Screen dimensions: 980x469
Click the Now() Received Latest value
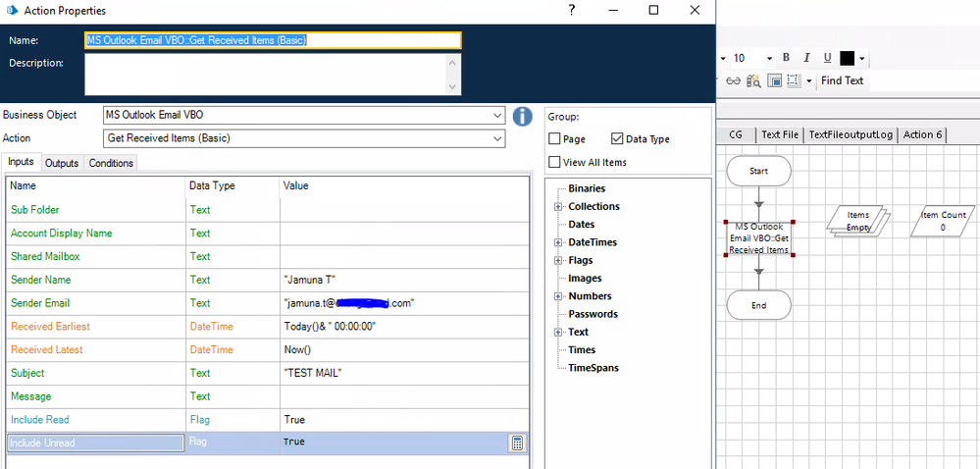click(297, 350)
